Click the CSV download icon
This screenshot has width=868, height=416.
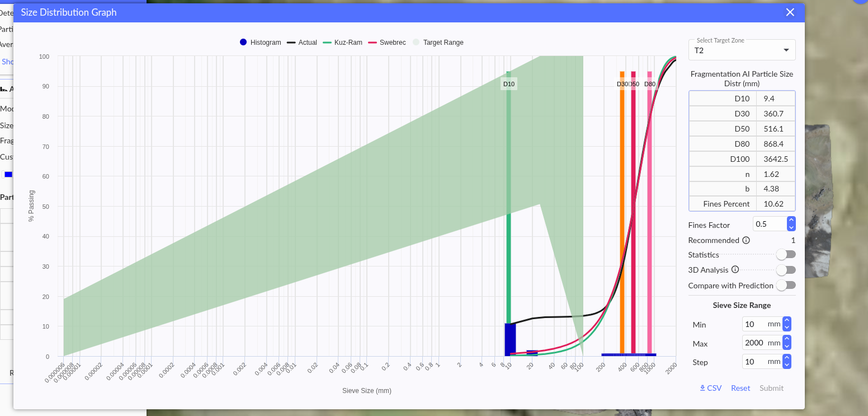(703, 388)
